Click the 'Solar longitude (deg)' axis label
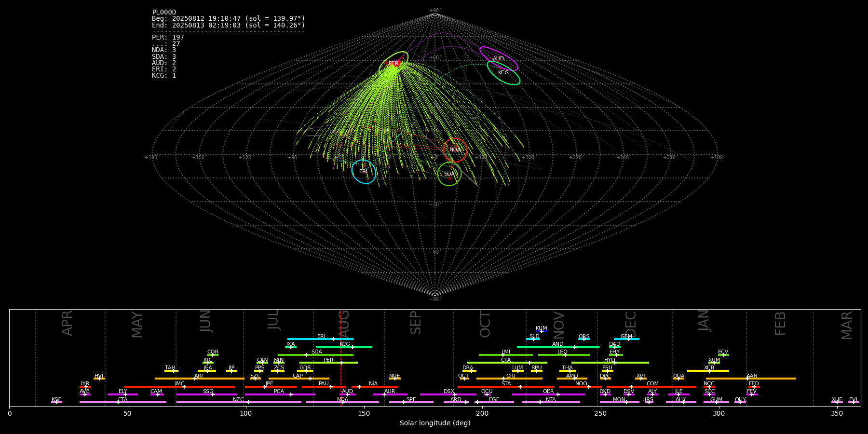This screenshot has height=434, width=868. click(435, 423)
